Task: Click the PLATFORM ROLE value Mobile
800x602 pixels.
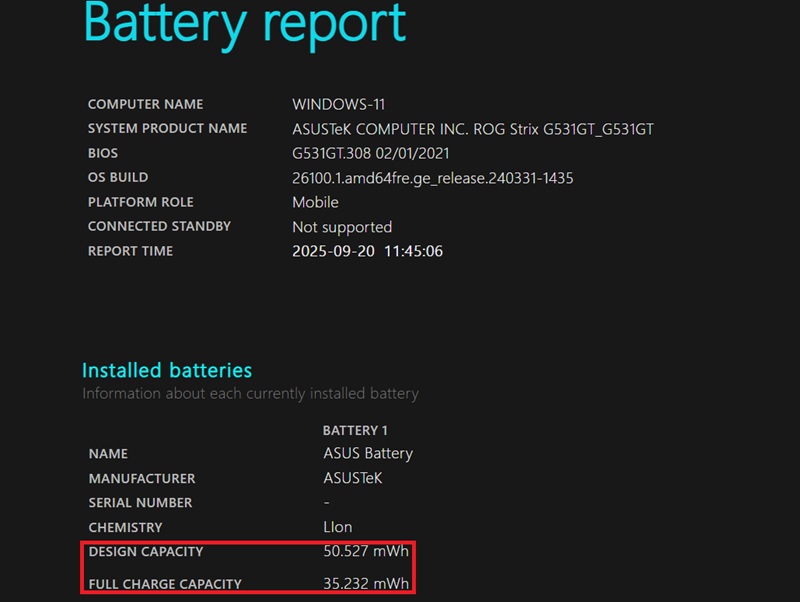Action: click(315, 202)
